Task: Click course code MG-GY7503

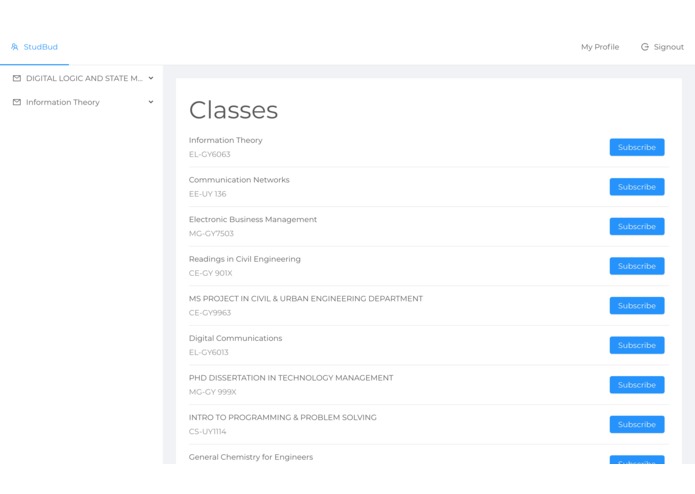Action: pyautogui.click(x=211, y=233)
